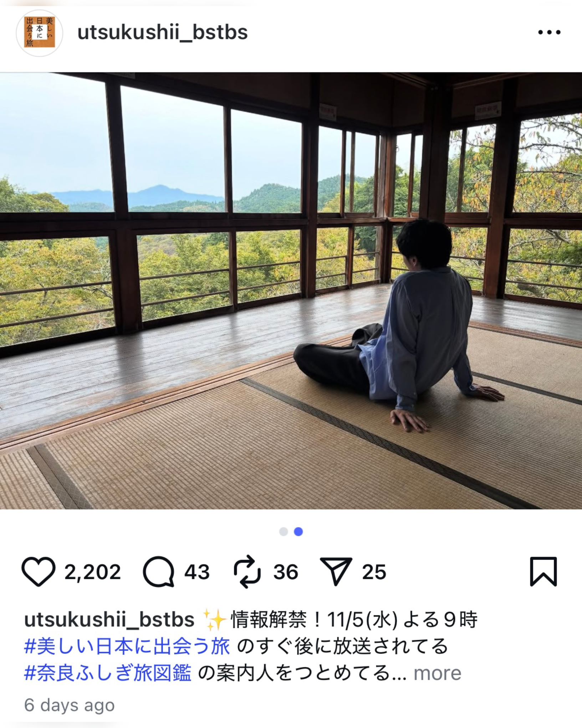582x728 pixels.
Task: Save the post with the bookmark icon
Action: pos(543,572)
